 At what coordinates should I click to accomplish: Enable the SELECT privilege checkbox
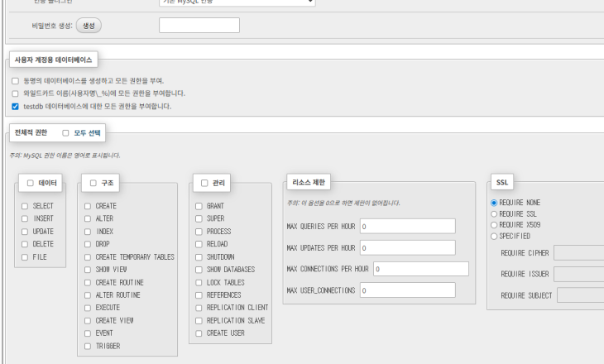(x=25, y=206)
